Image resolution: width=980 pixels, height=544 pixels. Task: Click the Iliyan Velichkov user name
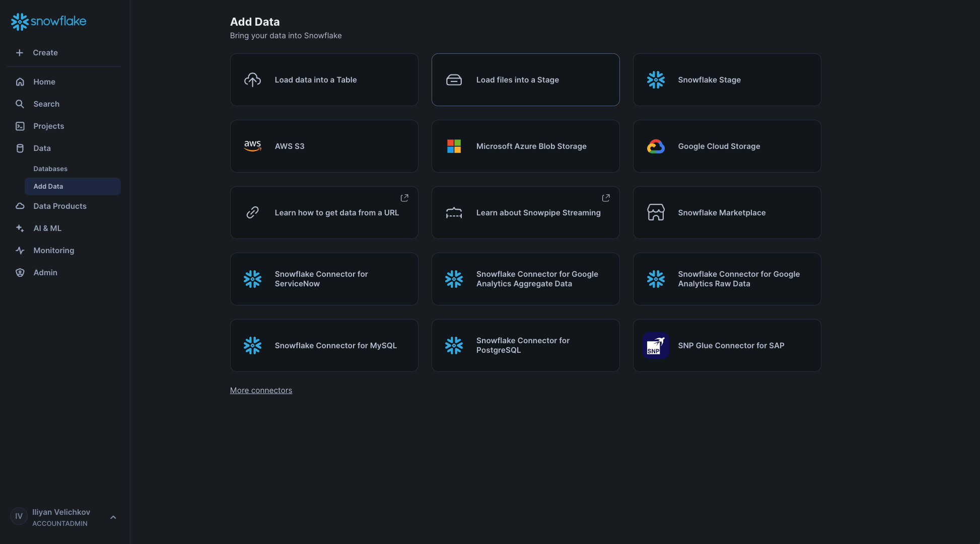point(61,512)
